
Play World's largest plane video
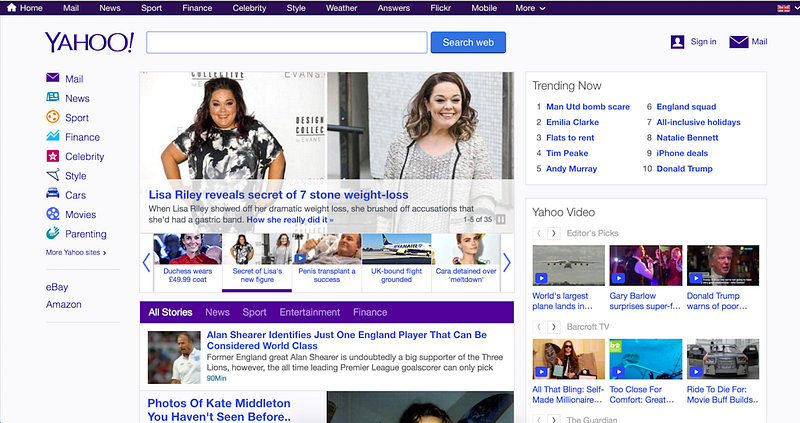(568, 265)
